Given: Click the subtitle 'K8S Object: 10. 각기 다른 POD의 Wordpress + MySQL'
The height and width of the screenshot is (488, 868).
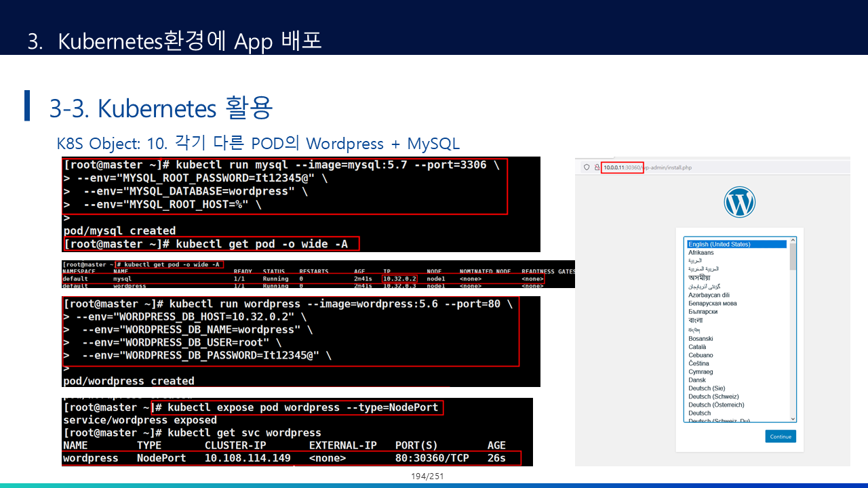Looking at the screenshot, I should pos(258,144).
